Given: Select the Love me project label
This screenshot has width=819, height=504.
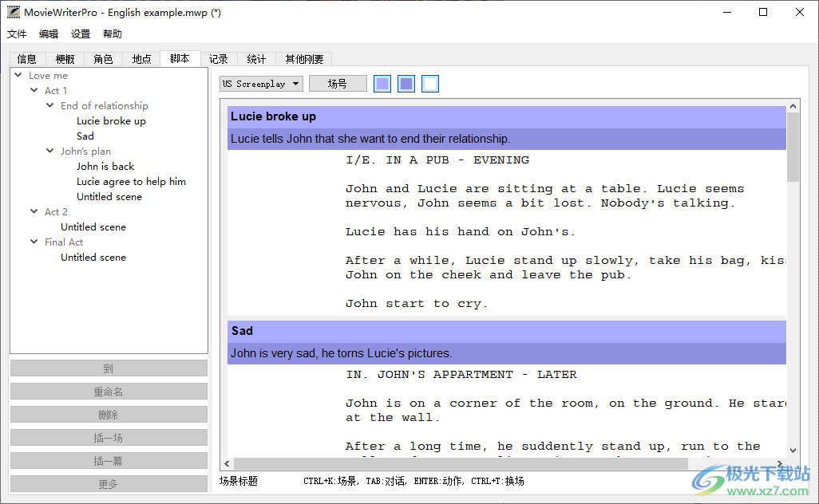Looking at the screenshot, I should pyautogui.click(x=48, y=75).
